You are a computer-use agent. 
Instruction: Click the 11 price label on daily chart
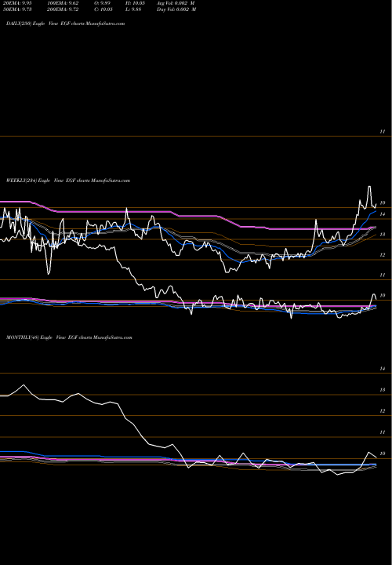tap(383, 132)
